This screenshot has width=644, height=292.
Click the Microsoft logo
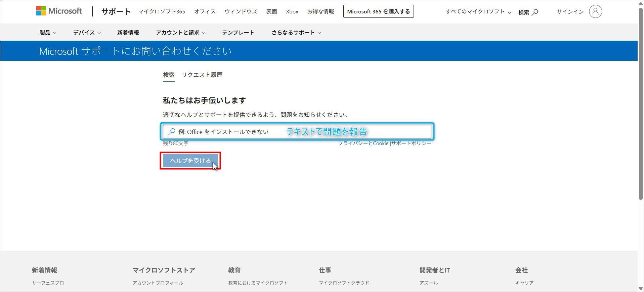[x=59, y=11]
